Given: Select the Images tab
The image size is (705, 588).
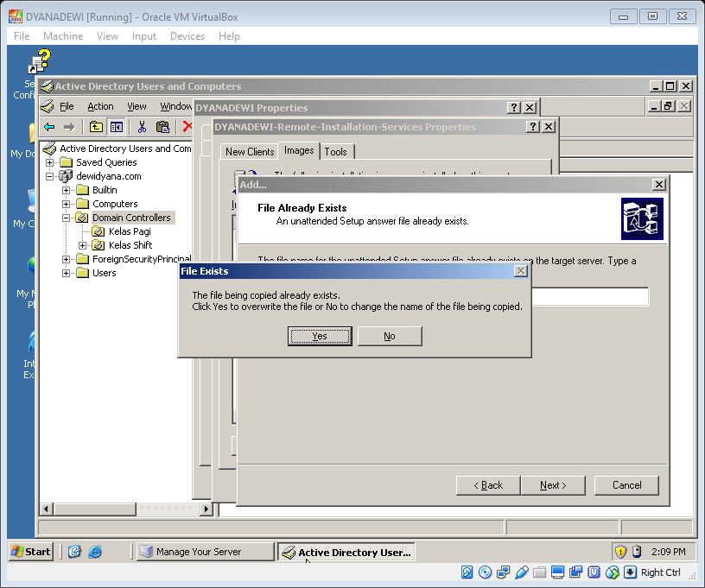Looking at the screenshot, I should 299,150.
